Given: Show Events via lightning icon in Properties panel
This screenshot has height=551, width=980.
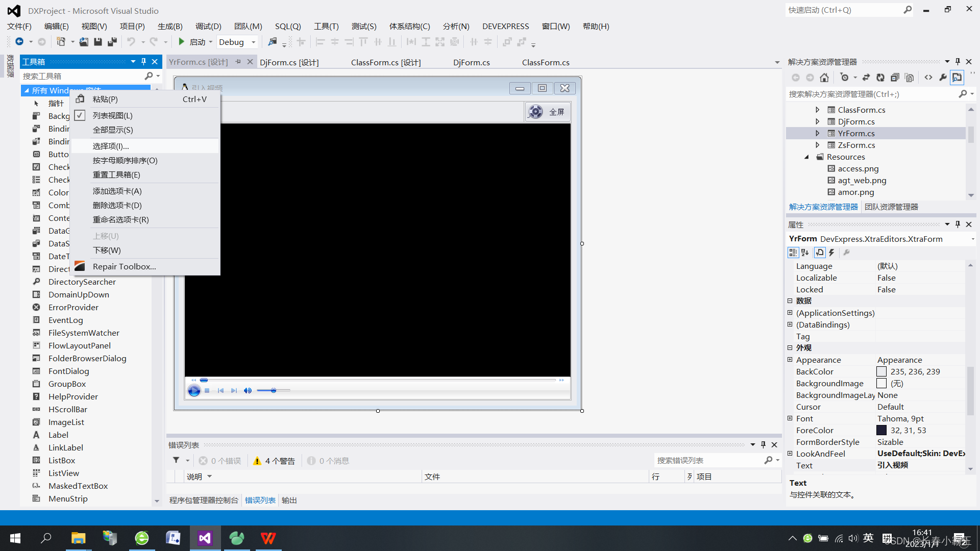Looking at the screenshot, I should tap(831, 253).
